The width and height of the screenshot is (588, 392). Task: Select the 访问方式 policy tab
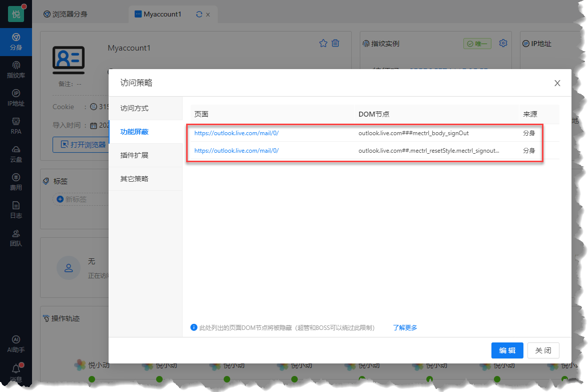tap(146, 109)
